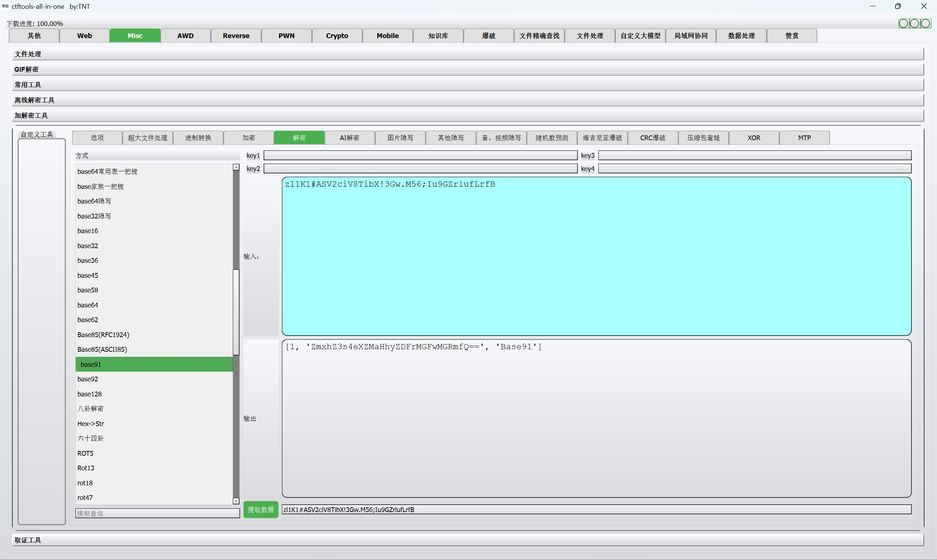Screen dimensions: 937x560
Task: Open the 数据处理 main tab
Action: click(x=741, y=36)
